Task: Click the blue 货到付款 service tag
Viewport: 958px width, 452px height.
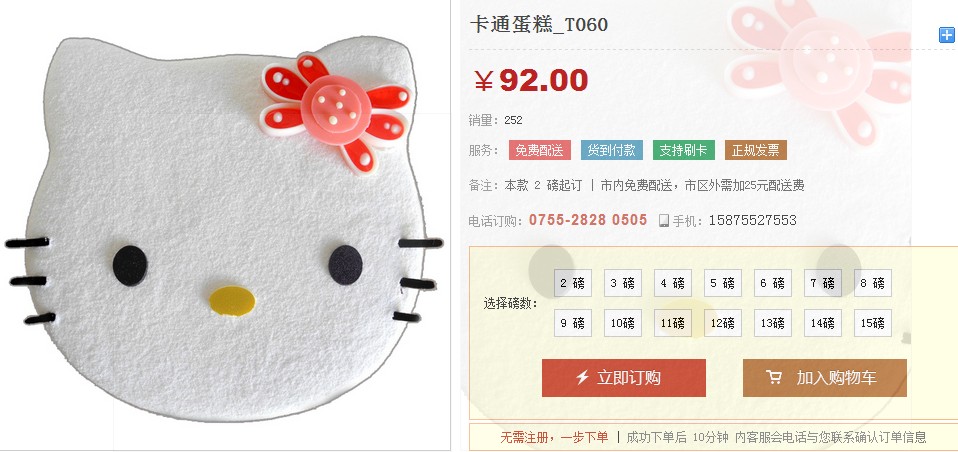Action: [x=612, y=150]
